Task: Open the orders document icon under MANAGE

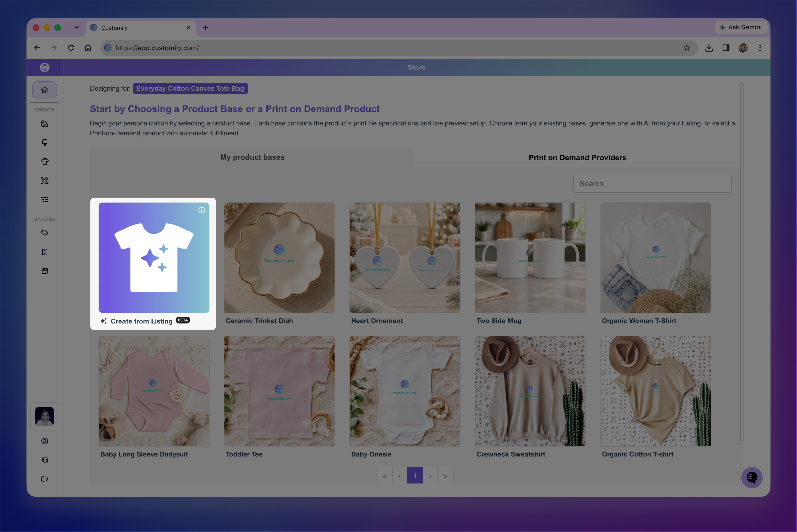Action: click(44, 252)
